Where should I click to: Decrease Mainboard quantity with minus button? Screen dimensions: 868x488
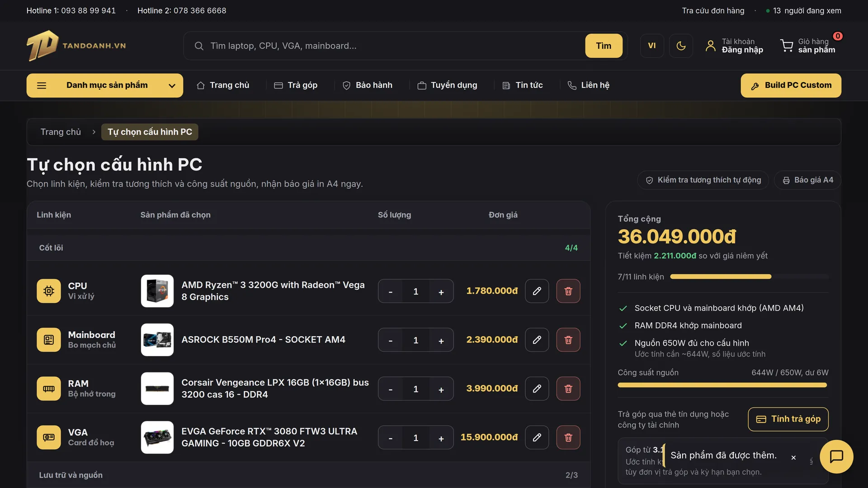(x=391, y=340)
